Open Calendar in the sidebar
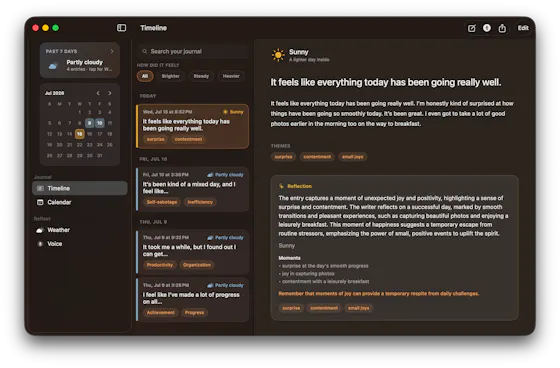 (x=80, y=203)
